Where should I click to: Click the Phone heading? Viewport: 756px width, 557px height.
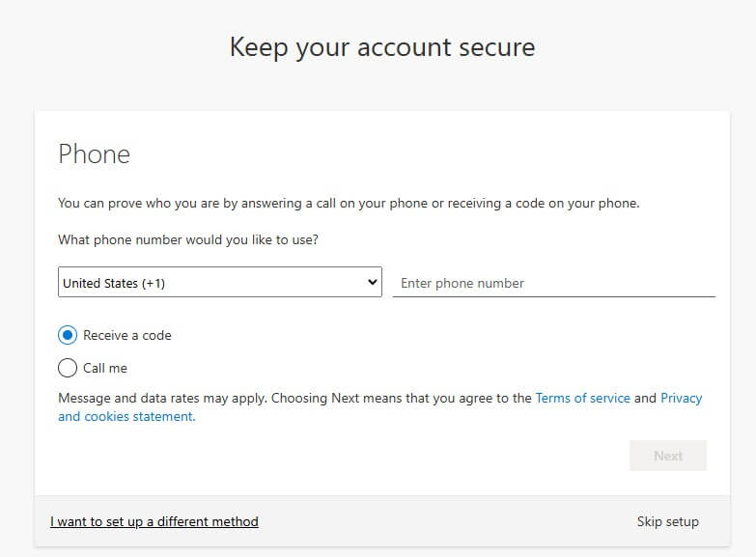coord(94,154)
